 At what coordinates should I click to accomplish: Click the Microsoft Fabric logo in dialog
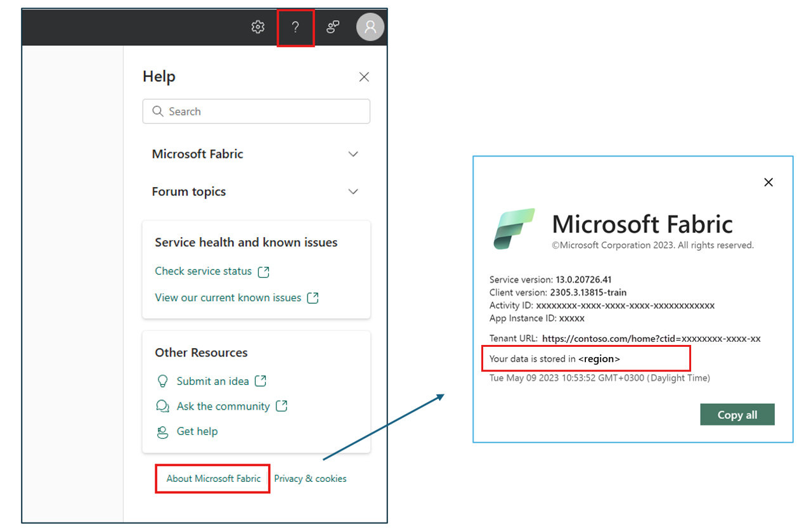(514, 228)
